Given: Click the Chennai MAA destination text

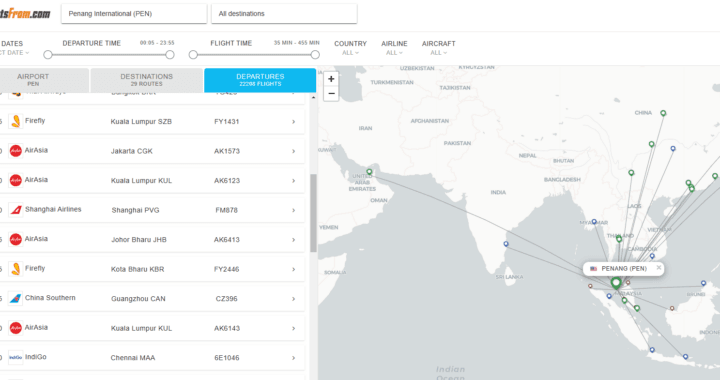Looking at the screenshot, I should click(133, 358).
